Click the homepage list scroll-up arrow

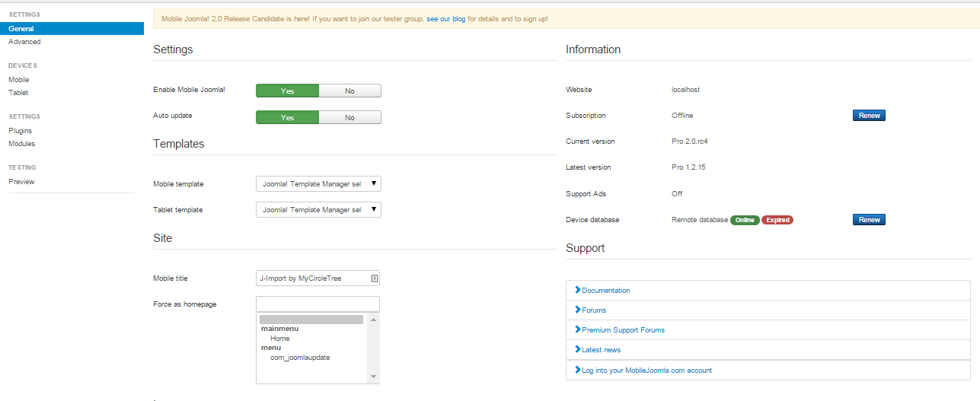(x=373, y=320)
